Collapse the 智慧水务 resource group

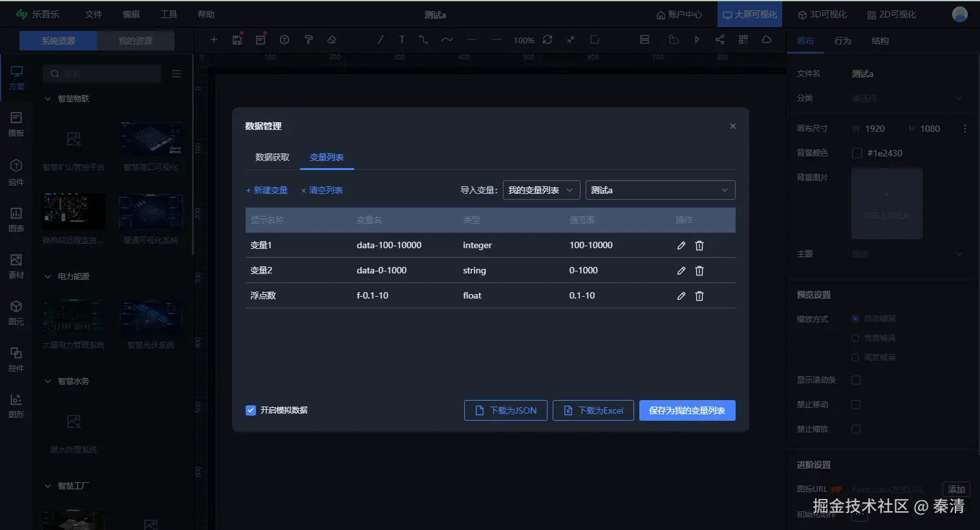point(47,381)
